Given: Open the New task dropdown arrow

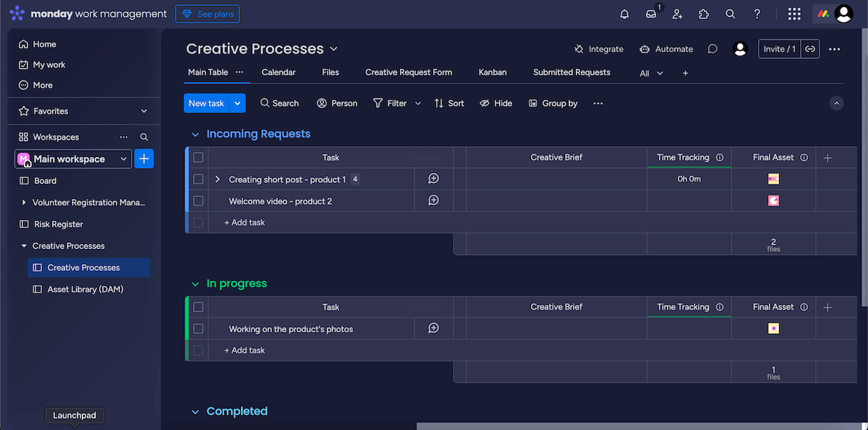Looking at the screenshot, I should (x=237, y=104).
